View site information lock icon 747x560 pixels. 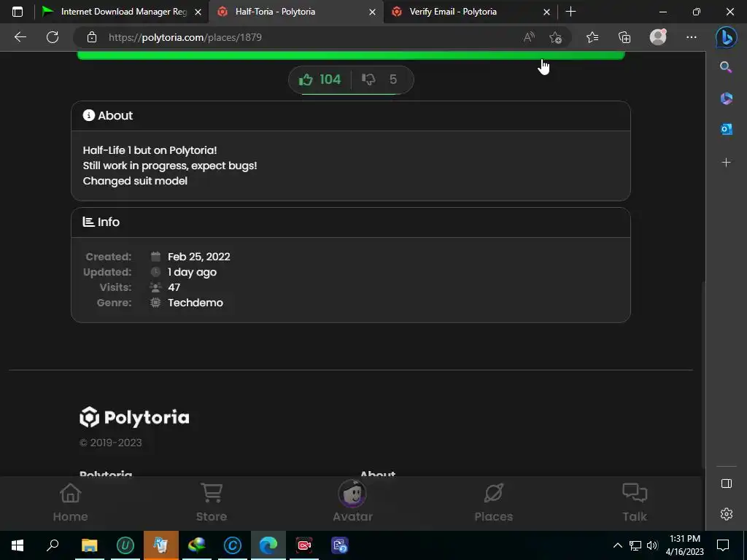tap(92, 37)
